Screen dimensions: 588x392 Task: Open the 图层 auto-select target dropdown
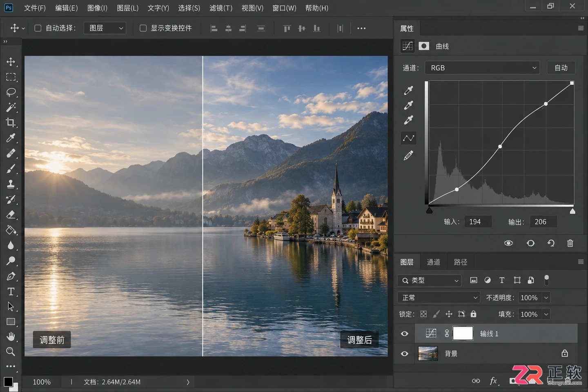point(105,28)
